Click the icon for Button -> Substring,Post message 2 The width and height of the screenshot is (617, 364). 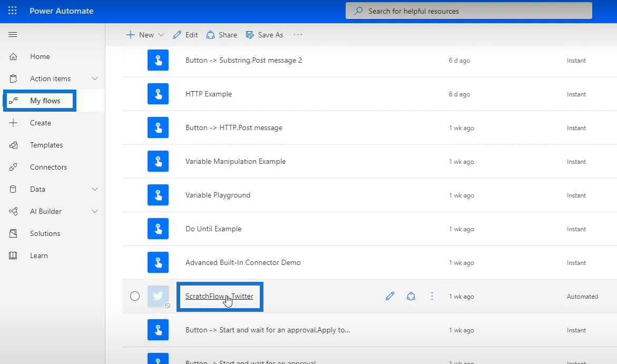click(158, 60)
